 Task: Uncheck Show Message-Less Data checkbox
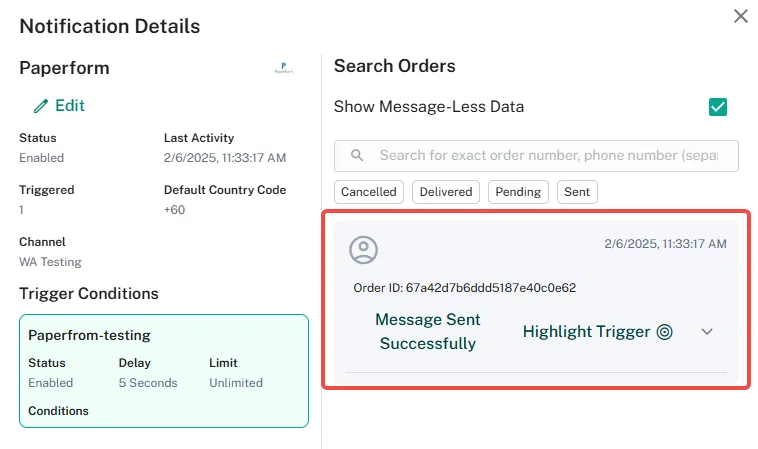click(717, 107)
